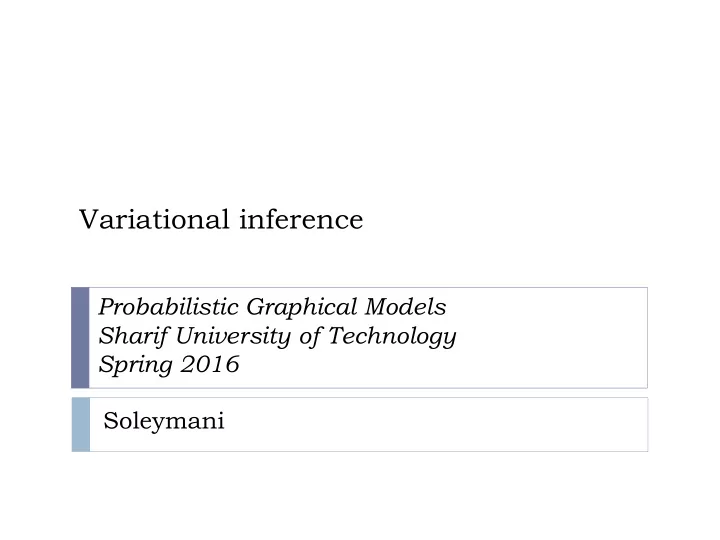720x540 pixels.
Task: Click the word "Sharif" in the subtitle
Action: [x=134, y=336]
